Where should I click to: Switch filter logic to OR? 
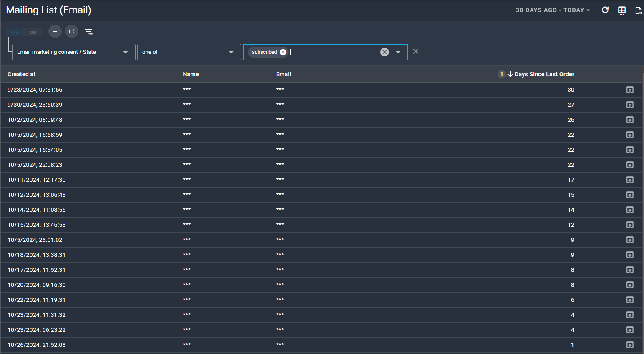33,32
